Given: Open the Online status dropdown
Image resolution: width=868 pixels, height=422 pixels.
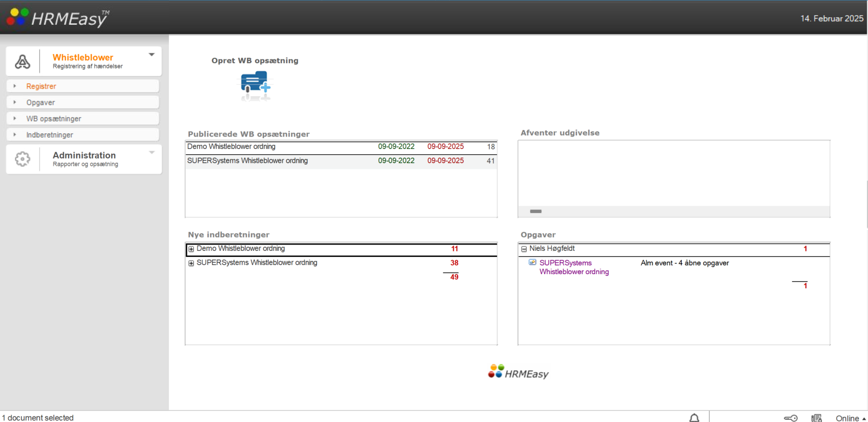Looking at the screenshot, I should point(851,418).
